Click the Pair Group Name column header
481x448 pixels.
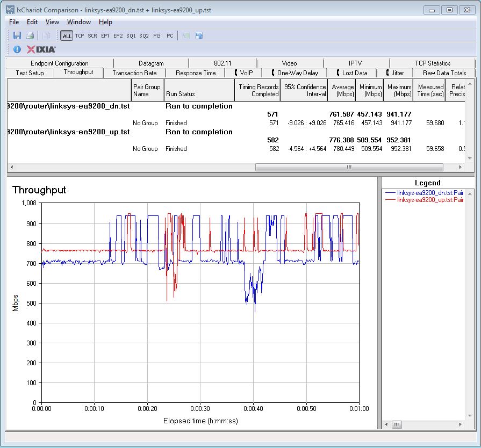click(148, 90)
